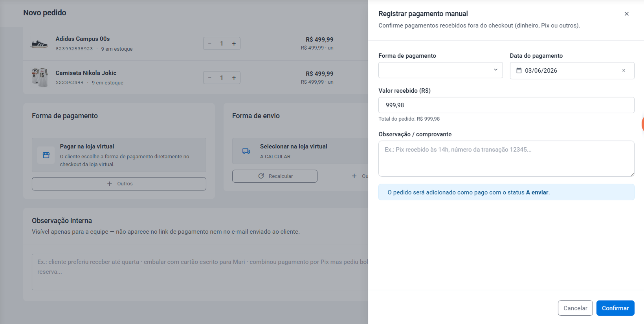The image size is (644, 324).
Task: Select the Pagar na loja virtual option
Action: (119, 155)
